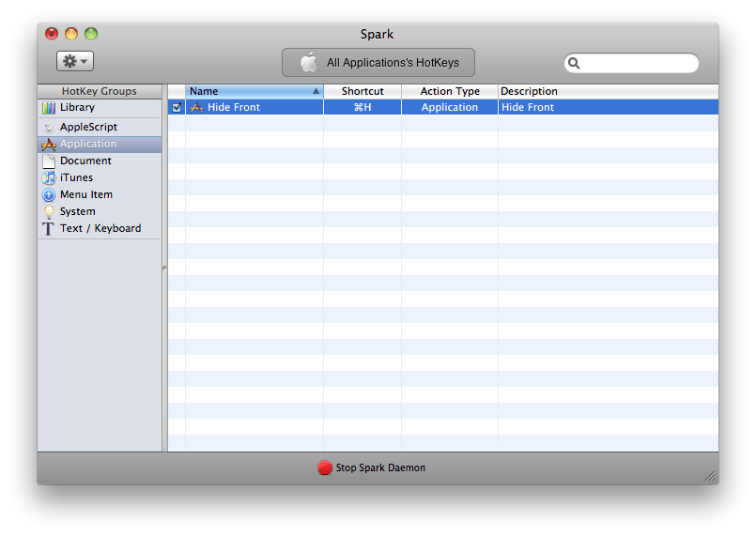Click the Menu Item blue icon
The image size is (756, 536).
(49, 194)
